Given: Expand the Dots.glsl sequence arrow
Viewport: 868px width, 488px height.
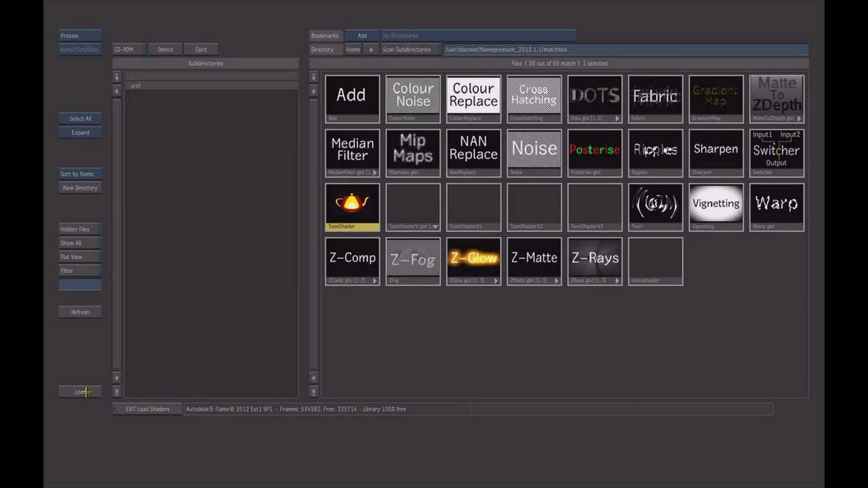Looking at the screenshot, I should click(x=617, y=119).
